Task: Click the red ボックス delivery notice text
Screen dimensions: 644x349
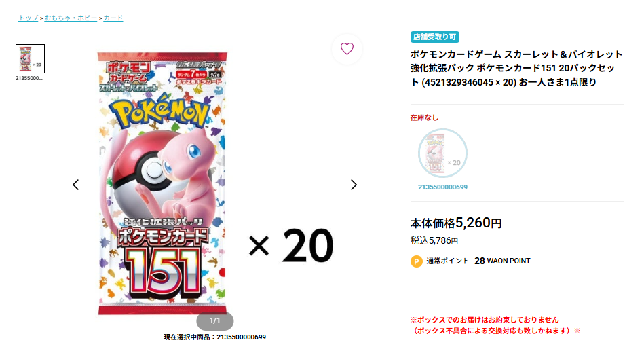Action: (495, 325)
